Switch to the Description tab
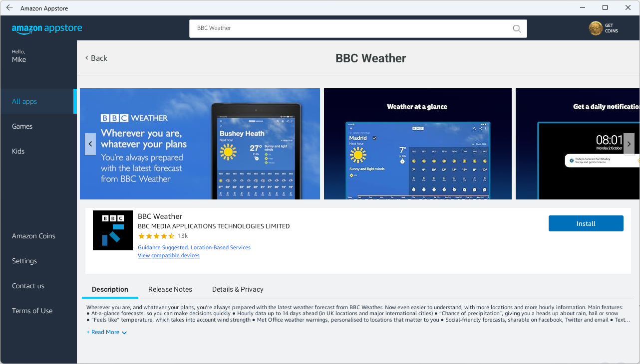 click(110, 289)
